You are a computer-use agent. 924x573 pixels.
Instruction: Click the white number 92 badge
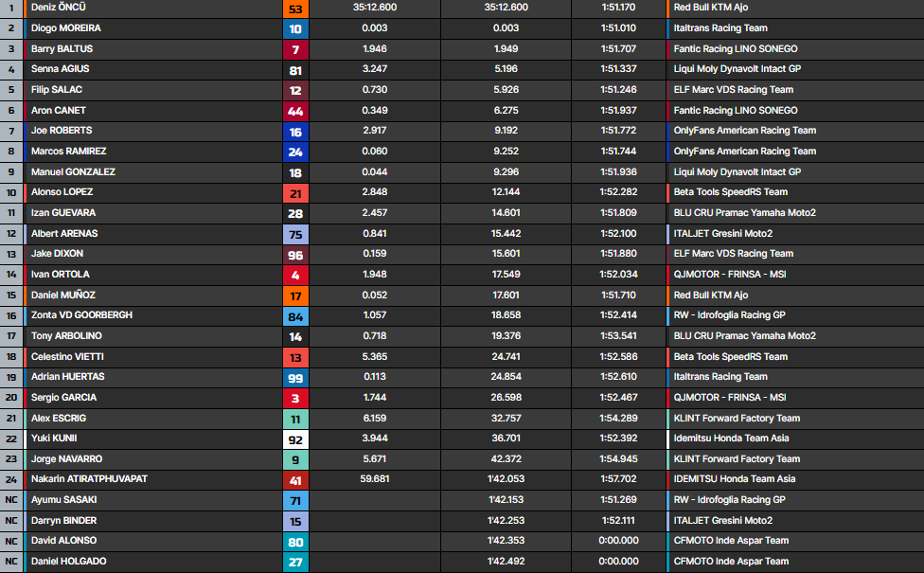(x=295, y=439)
